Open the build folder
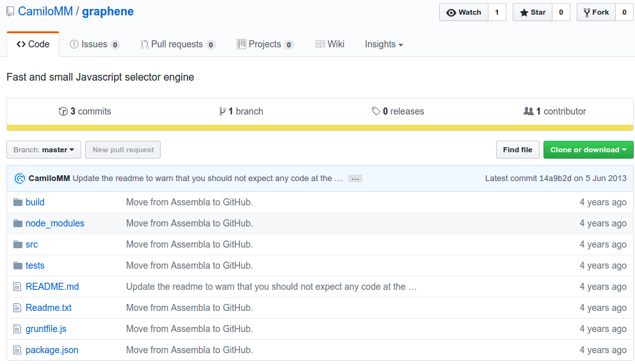The height and width of the screenshot is (364, 635). [x=35, y=202]
